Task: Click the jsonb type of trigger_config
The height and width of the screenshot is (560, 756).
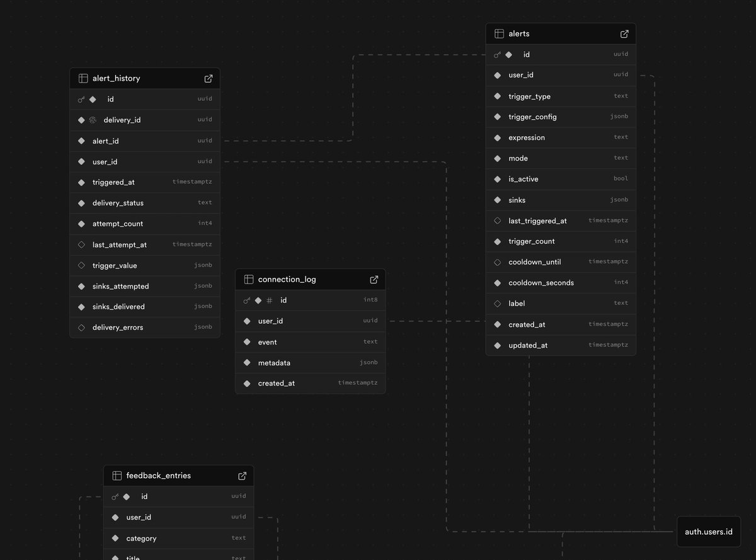Action: pyautogui.click(x=619, y=117)
